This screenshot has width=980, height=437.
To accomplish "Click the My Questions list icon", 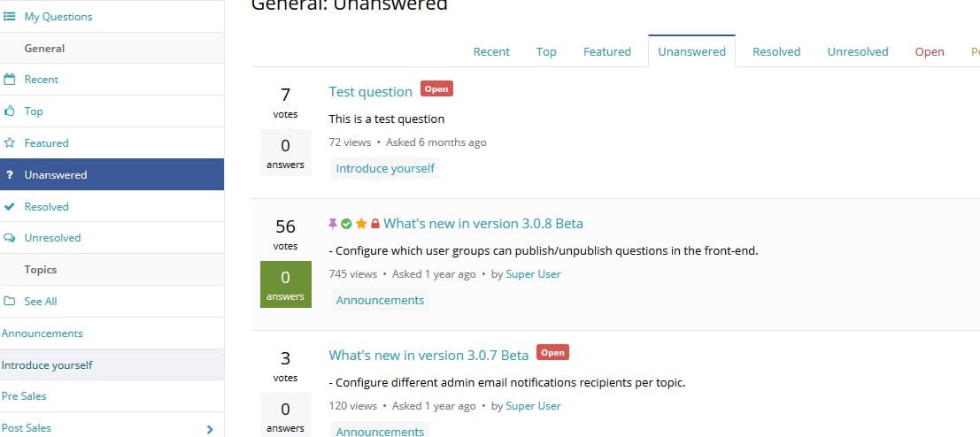I will coord(10,17).
